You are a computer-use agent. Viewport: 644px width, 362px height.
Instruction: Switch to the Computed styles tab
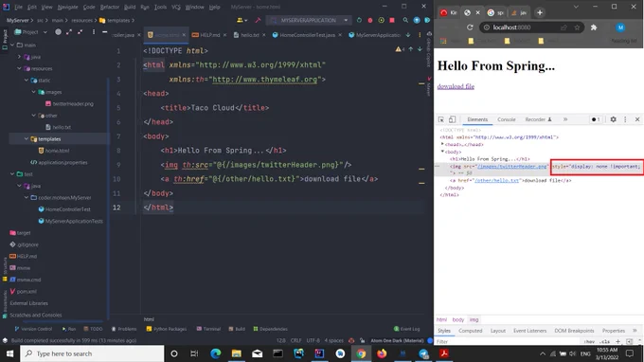pos(471,331)
